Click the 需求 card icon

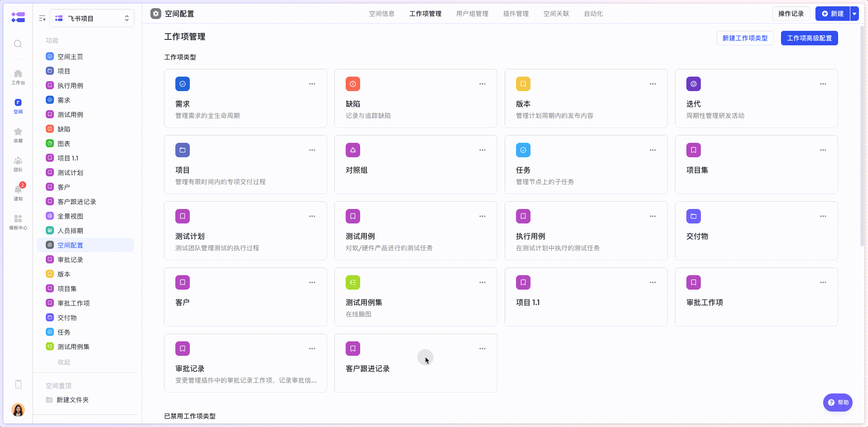click(x=183, y=84)
